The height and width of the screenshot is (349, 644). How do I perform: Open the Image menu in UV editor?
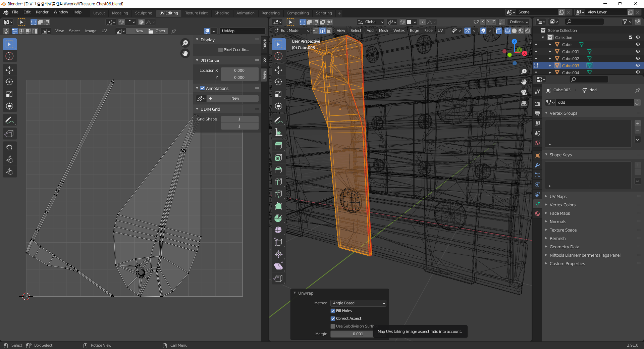pos(91,31)
